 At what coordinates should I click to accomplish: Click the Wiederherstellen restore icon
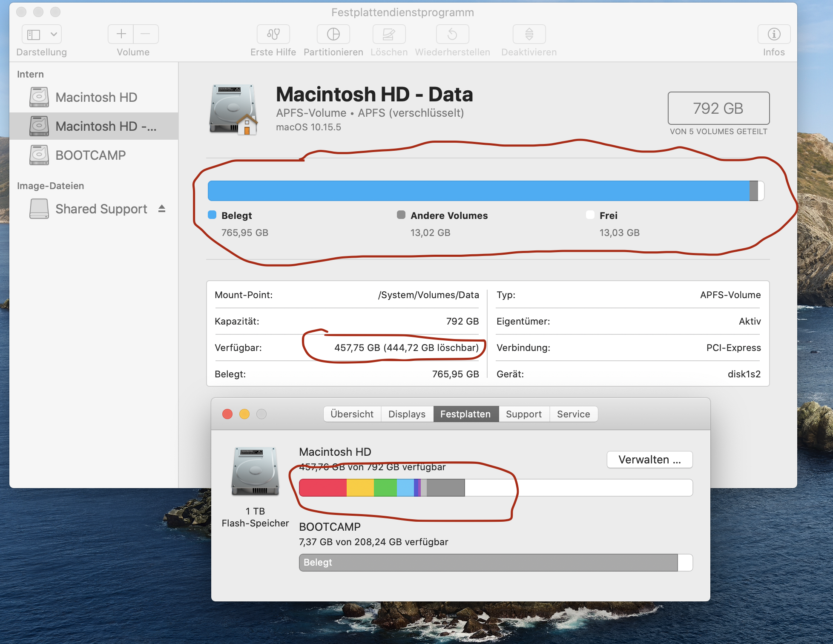point(452,34)
